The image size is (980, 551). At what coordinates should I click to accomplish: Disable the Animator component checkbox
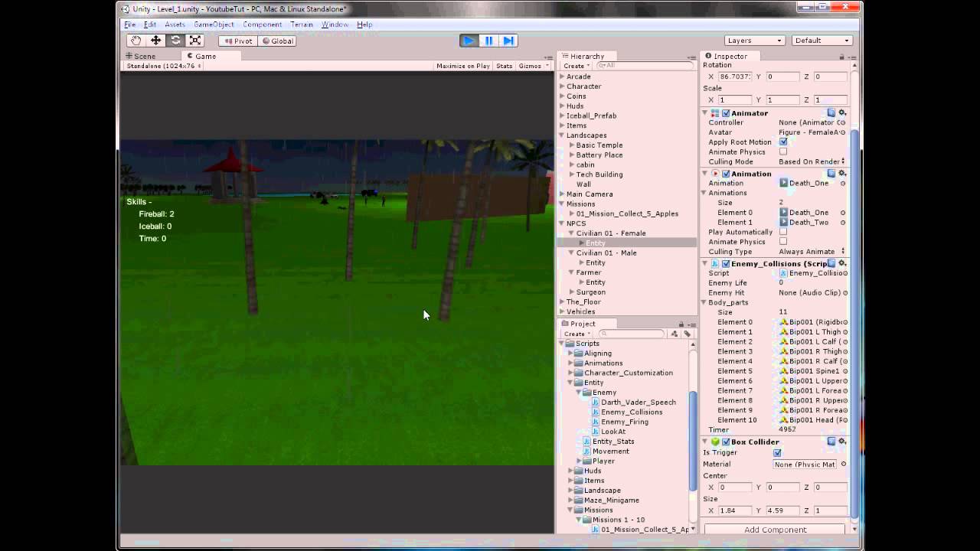click(x=726, y=113)
